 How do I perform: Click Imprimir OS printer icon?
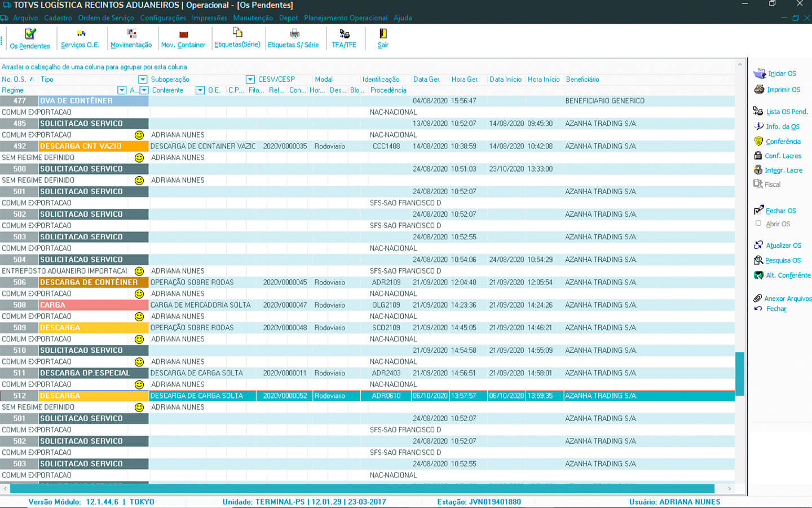[x=759, y=90]
